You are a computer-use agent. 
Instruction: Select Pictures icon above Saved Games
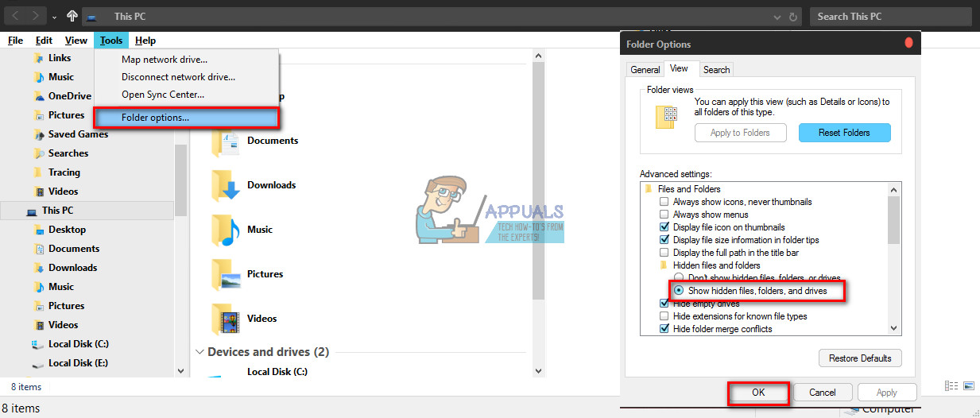click(x=39, y=115)
